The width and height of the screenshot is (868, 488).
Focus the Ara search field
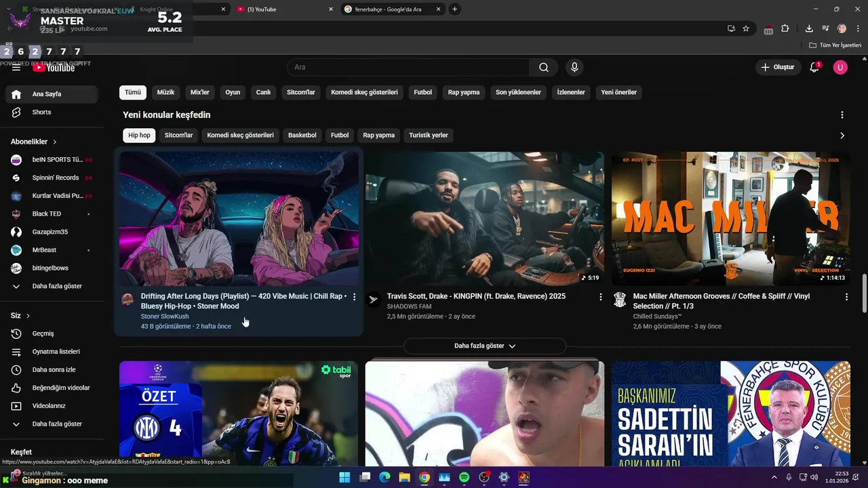(x=408, y=67)
